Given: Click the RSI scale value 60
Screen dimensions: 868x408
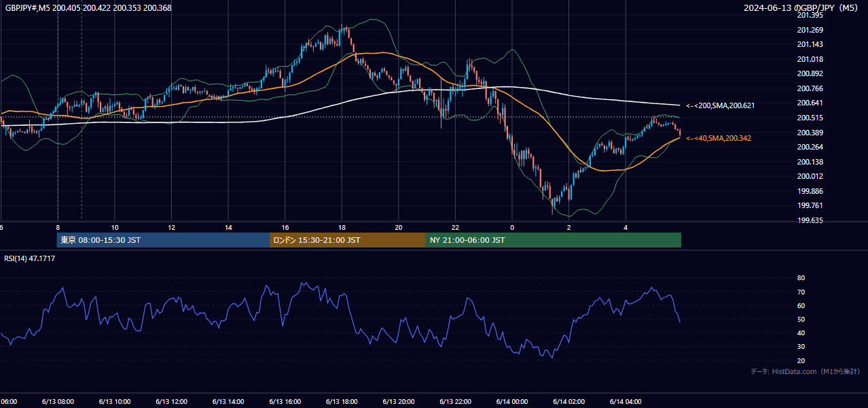Looking at the screenshot, I should coord(801,305).
